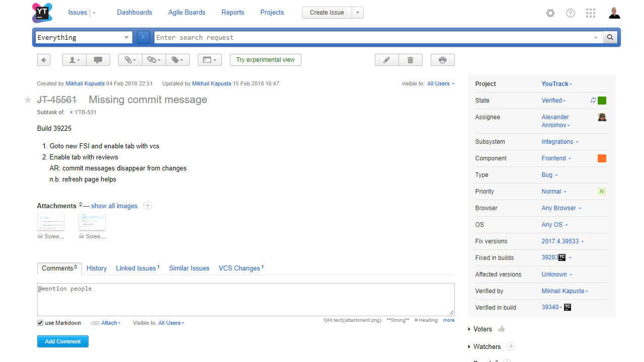Open the user profile avatar
This screenshot has height=362, width=644.
tap(614, 13)
